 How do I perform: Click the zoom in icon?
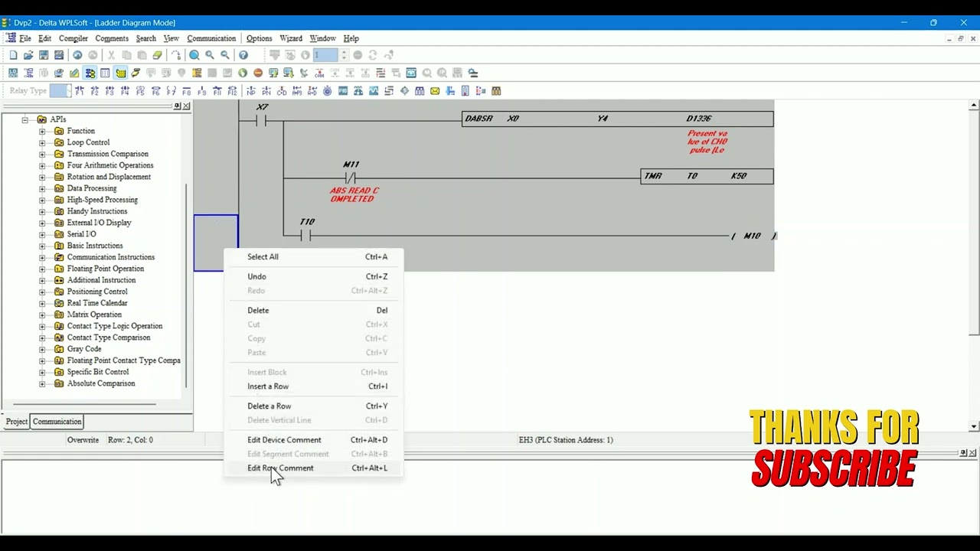click(210, 55)
